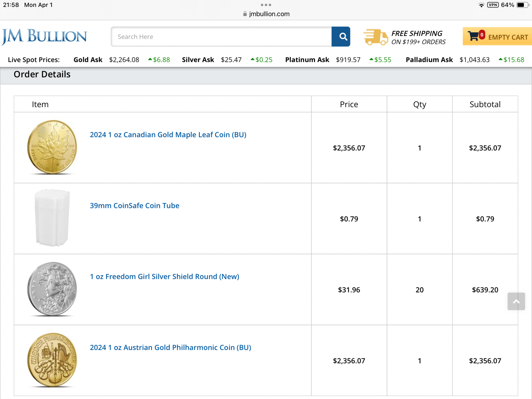The width and height of the screenshot is (532, 399).
Task: Click the Qty column header
Action: click(420, 104)
